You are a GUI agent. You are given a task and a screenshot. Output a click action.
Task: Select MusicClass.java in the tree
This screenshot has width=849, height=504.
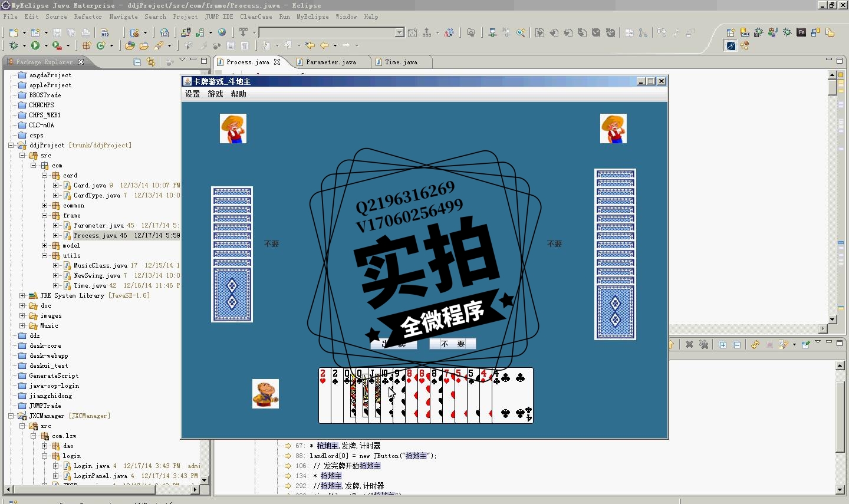point(100,265)
